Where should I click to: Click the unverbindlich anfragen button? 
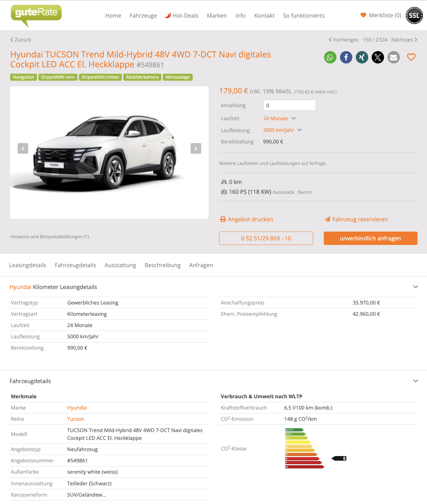coord(370,238)
